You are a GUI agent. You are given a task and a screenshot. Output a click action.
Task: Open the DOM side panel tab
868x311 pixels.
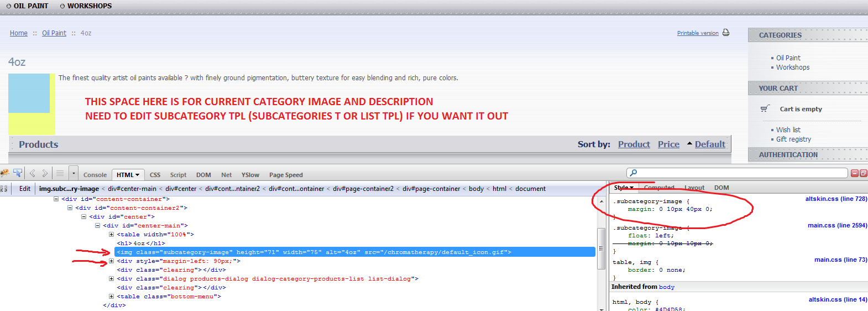click(721, 188)
